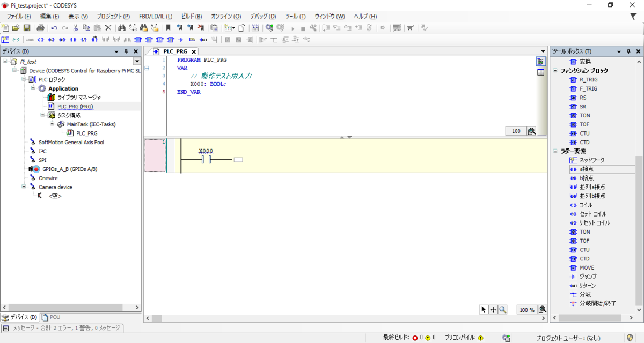This screenshot has height=343, width=644.
Task: Switch declaration editor to tabular view
Action: 540,72
